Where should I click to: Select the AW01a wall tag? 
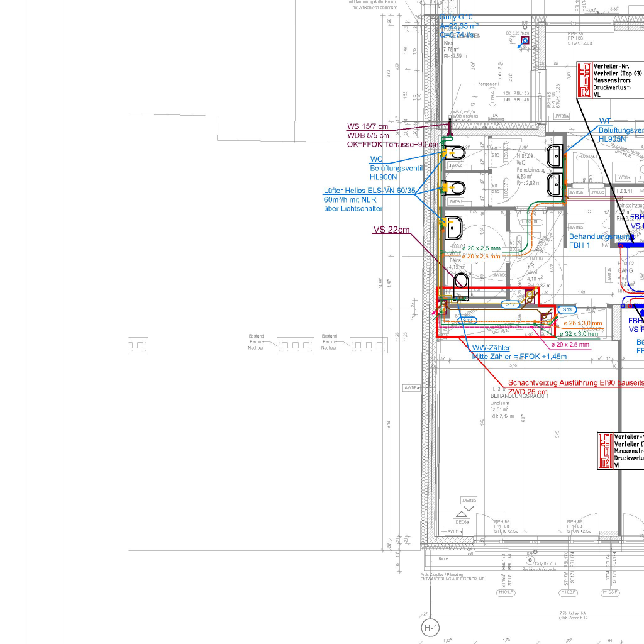click(454, 532)
